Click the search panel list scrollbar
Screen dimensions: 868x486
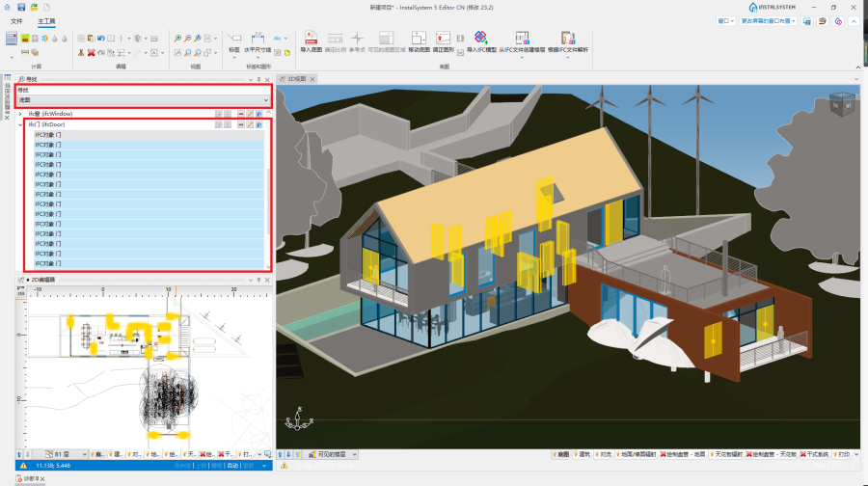tap(268, 201)
